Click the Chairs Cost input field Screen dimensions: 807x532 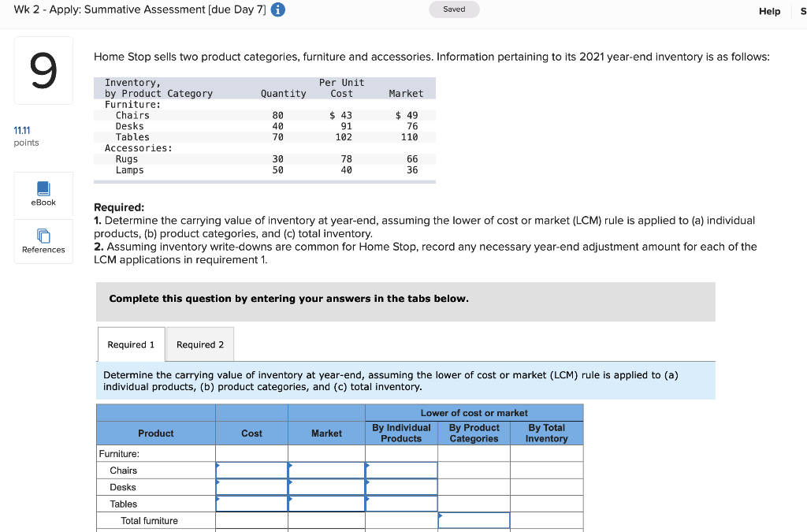(251, 470)
